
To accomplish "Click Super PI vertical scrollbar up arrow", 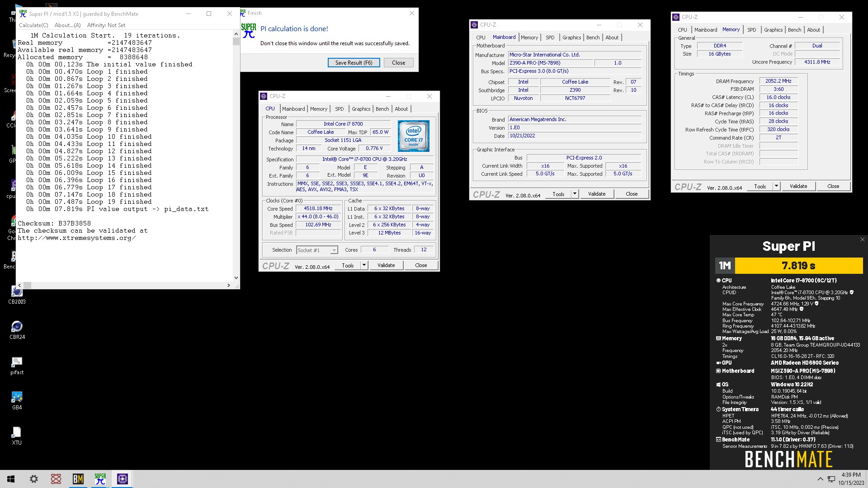I will 236,34.
